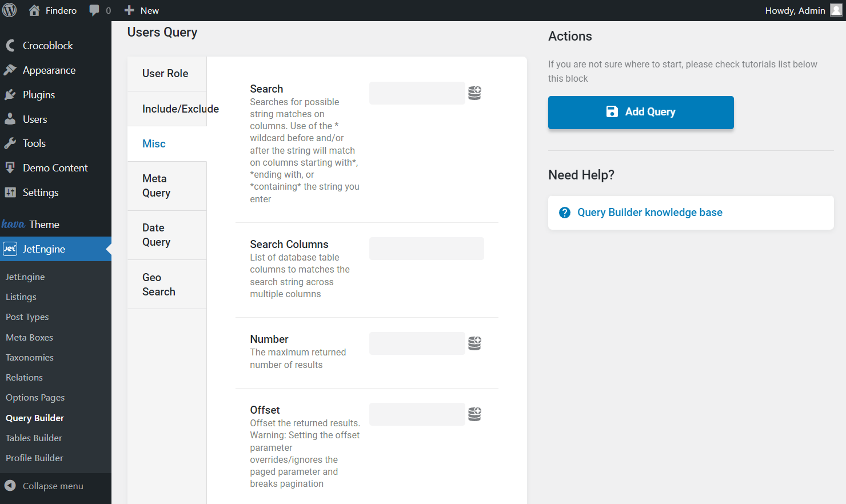The height and width of the screenshot is (504, 846).
Task: Open the Theme menu label
Action: point(45,224)
